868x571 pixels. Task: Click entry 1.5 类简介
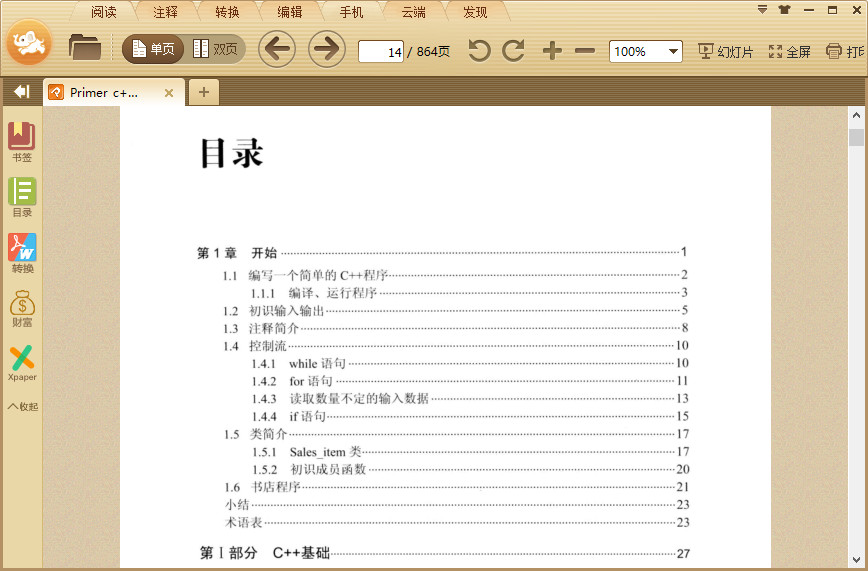(456, 434)
